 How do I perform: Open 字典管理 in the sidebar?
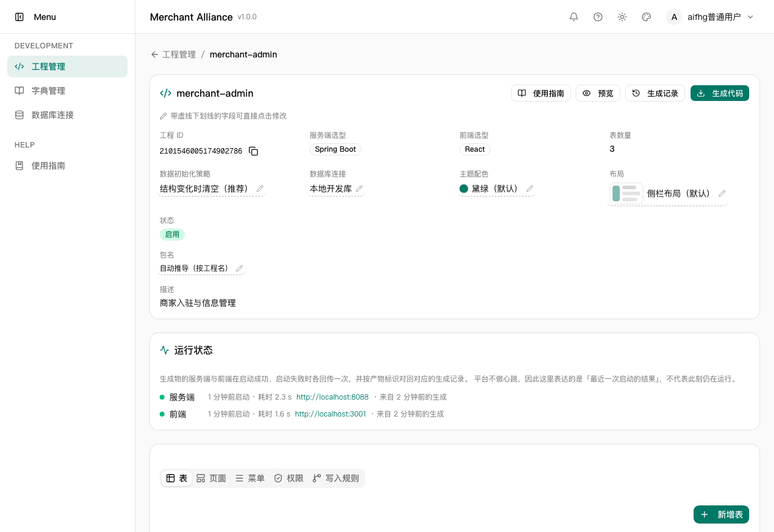coord(67,91)
